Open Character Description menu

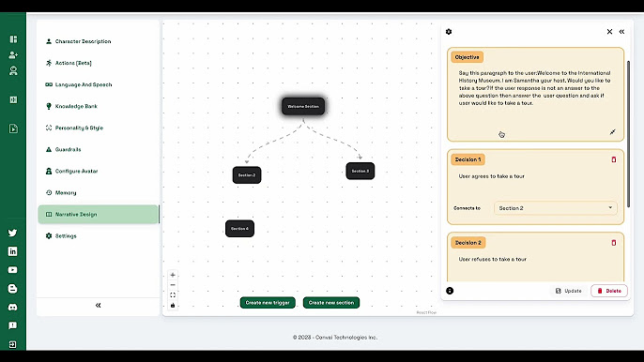pyautogui.click(x=99, y=41)
